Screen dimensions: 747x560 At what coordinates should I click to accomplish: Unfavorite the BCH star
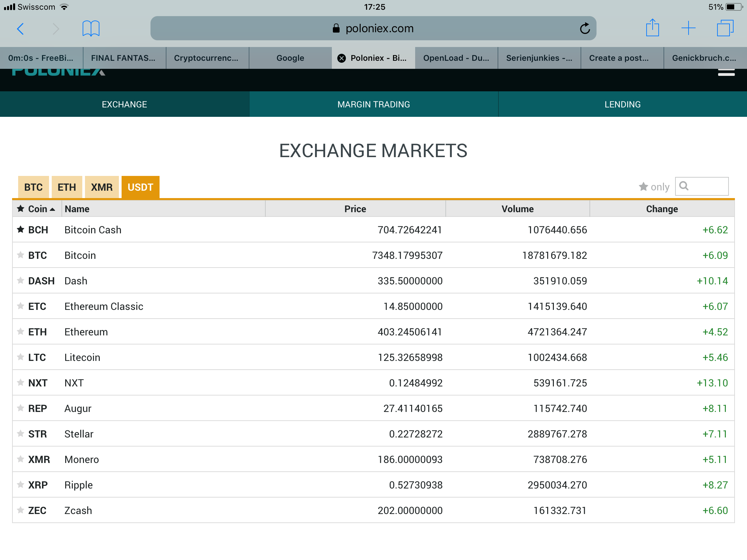20,229
